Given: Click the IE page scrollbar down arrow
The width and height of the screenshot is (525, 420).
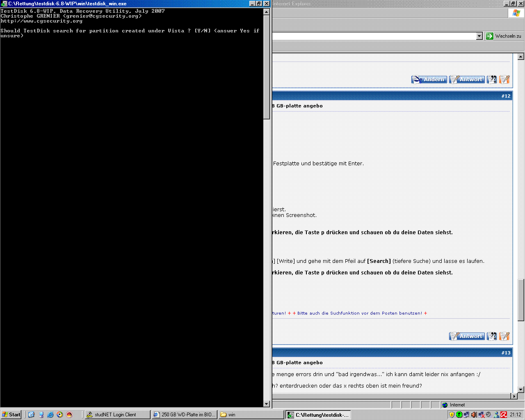Looking at the screenshot, I should [x=520, y=389].
